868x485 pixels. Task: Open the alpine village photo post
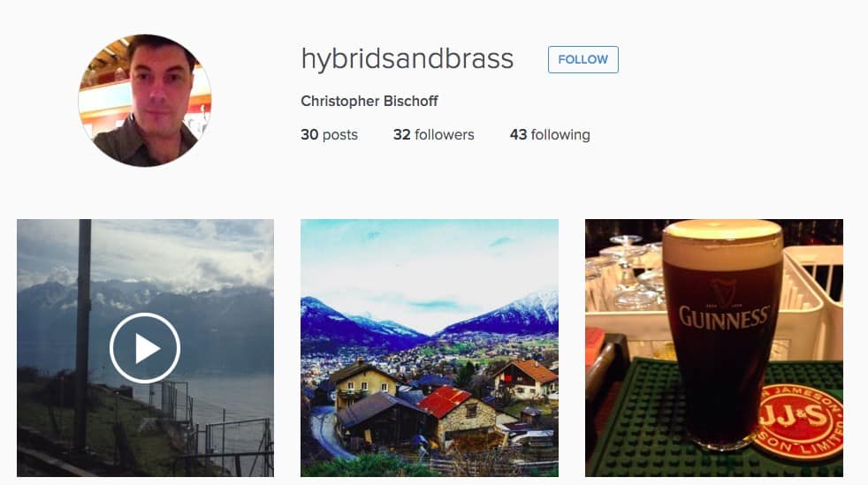coord(430,348)
